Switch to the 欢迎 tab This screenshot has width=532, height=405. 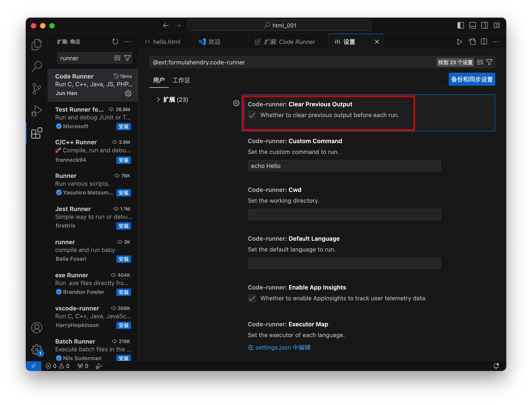click(x=221, y=42)
